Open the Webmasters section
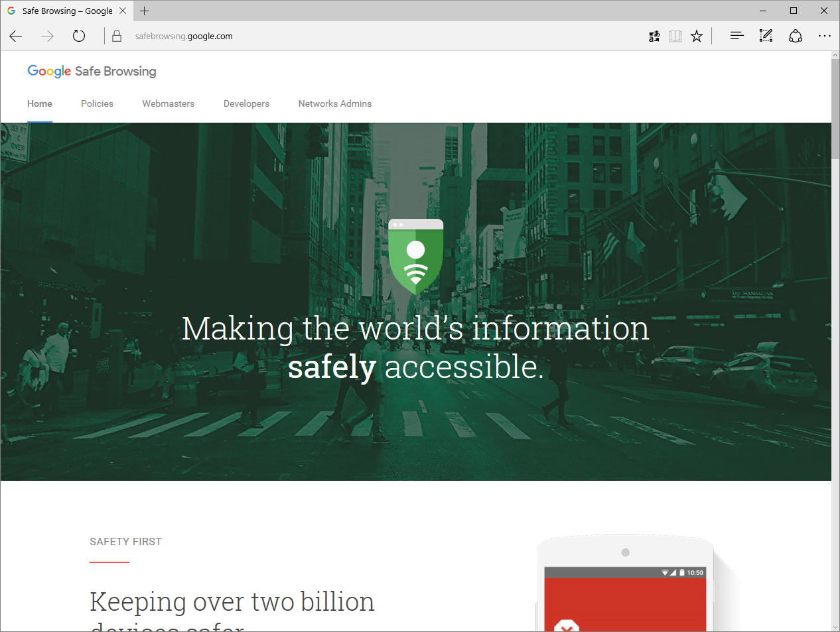 click(x=168, y=103)
